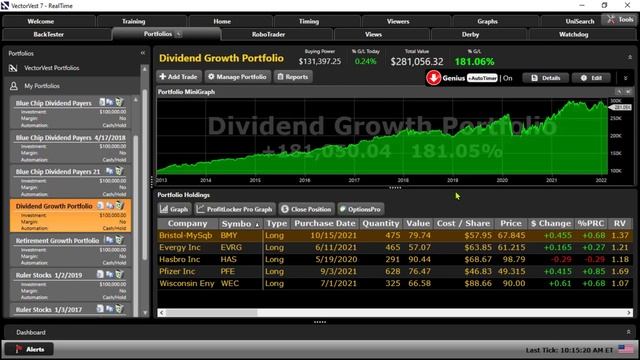Click trash bin on Ruler Stocks 1/3/2017
The height and width of the screenshot is (360, 640).
pos(119,309)
